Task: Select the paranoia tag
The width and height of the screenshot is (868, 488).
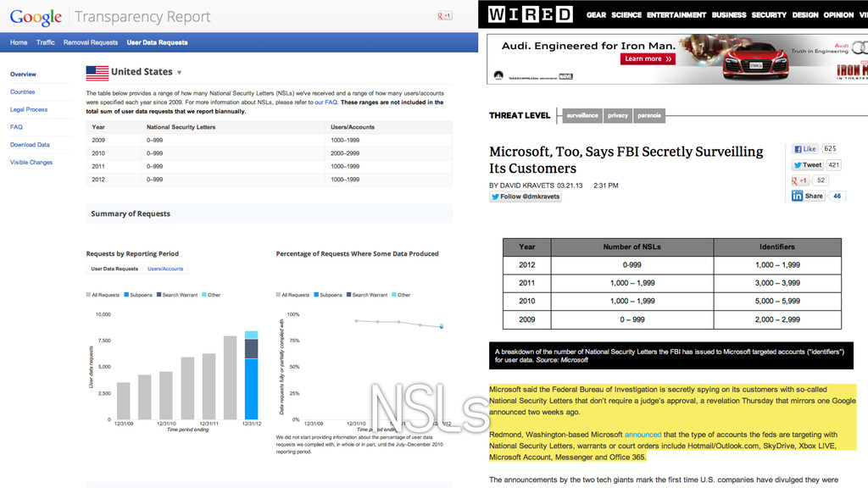Action: [x=648, y=115]
